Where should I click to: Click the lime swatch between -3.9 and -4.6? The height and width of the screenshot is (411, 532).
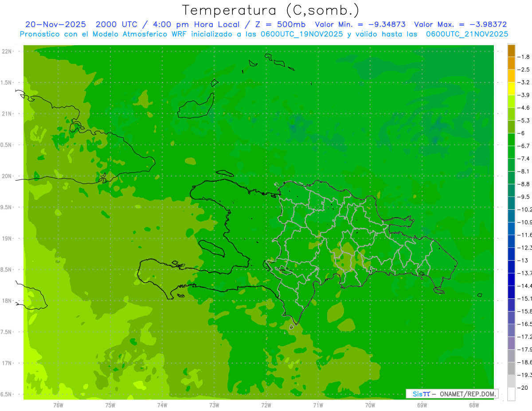(x=511, y=102)
